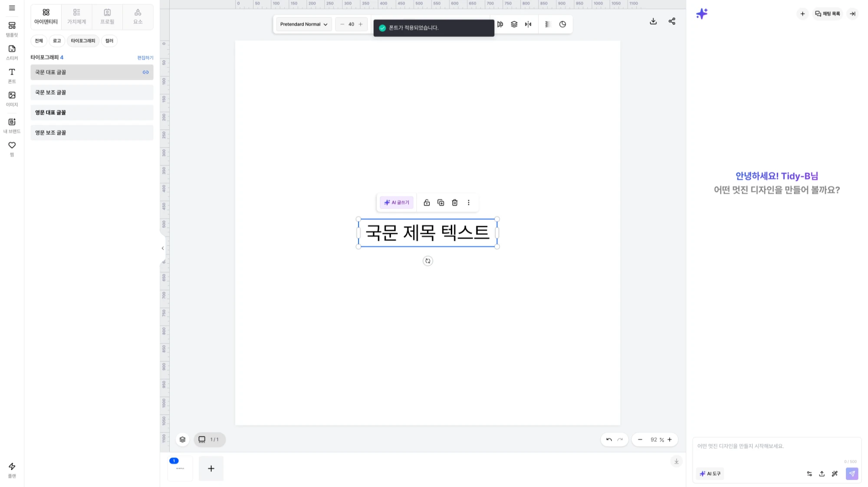
Task: Open the transparency toolbar icon
Action: click(x=548, y=24)
